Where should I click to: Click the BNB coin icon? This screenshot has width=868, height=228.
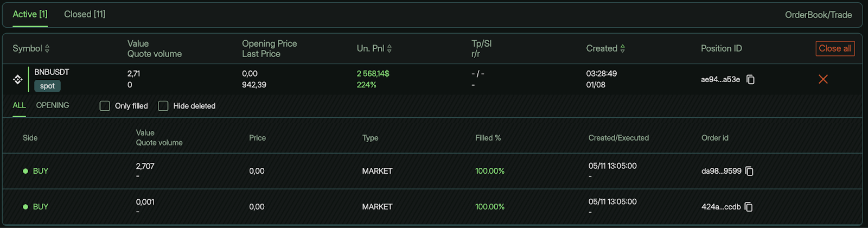point(18,79)
